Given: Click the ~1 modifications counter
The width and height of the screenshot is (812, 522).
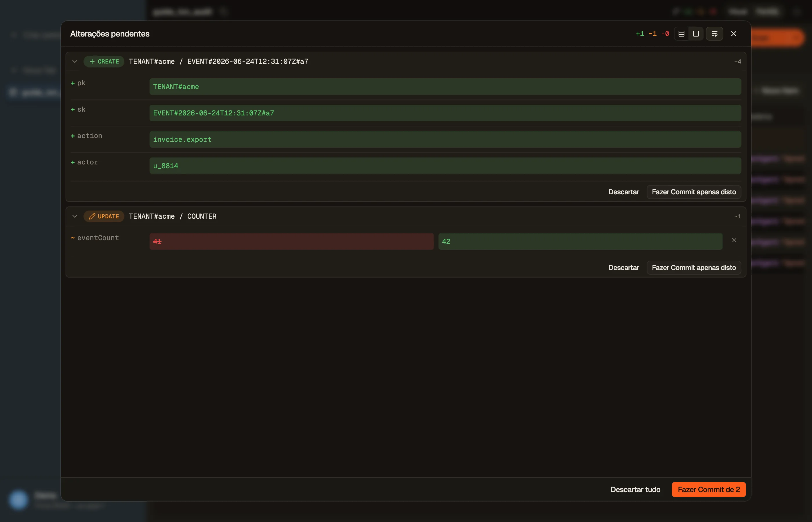Looking at the screenshot, I should point(652,34).
